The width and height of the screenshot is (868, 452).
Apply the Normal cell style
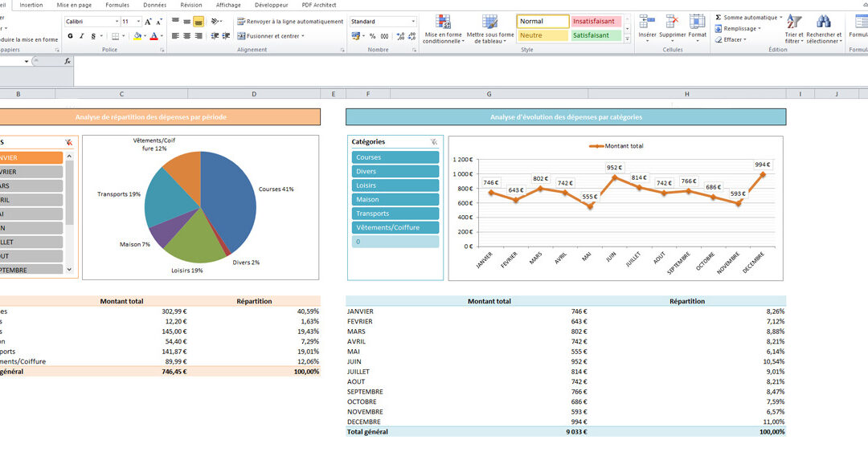click(x=542, y=22)
